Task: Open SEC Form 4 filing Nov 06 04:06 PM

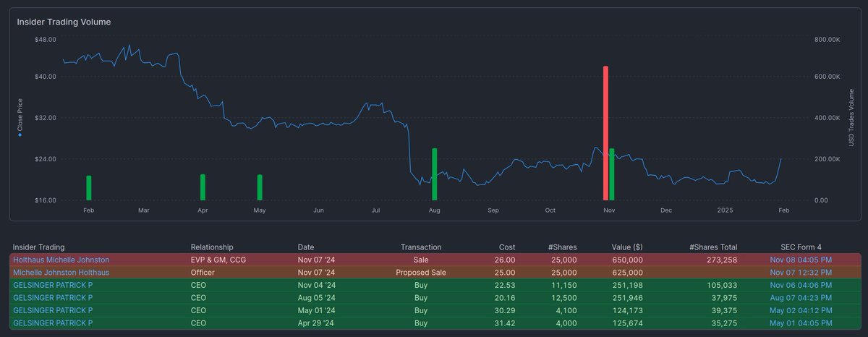Action: (x=801, y=285)
